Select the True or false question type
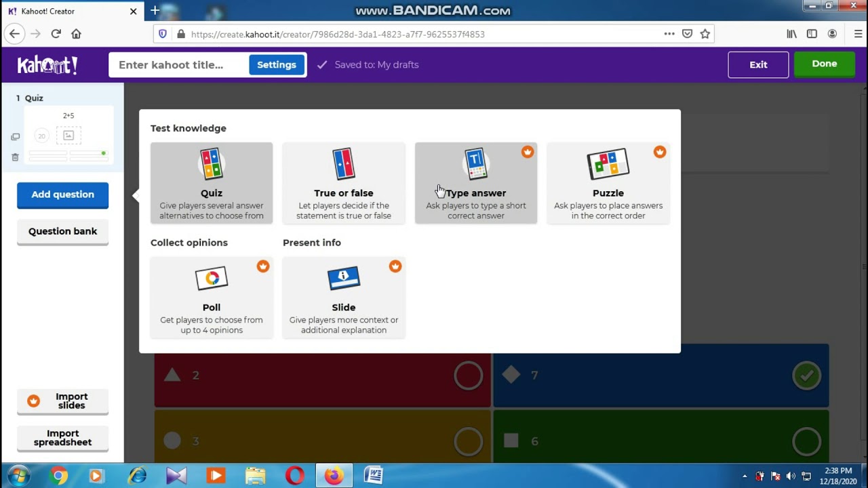This screenshot has height=488, width=868. point(344,183)
